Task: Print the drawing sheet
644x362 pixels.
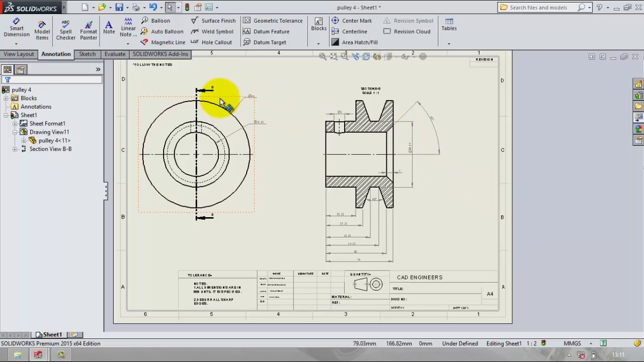Action: click(136, 7)
